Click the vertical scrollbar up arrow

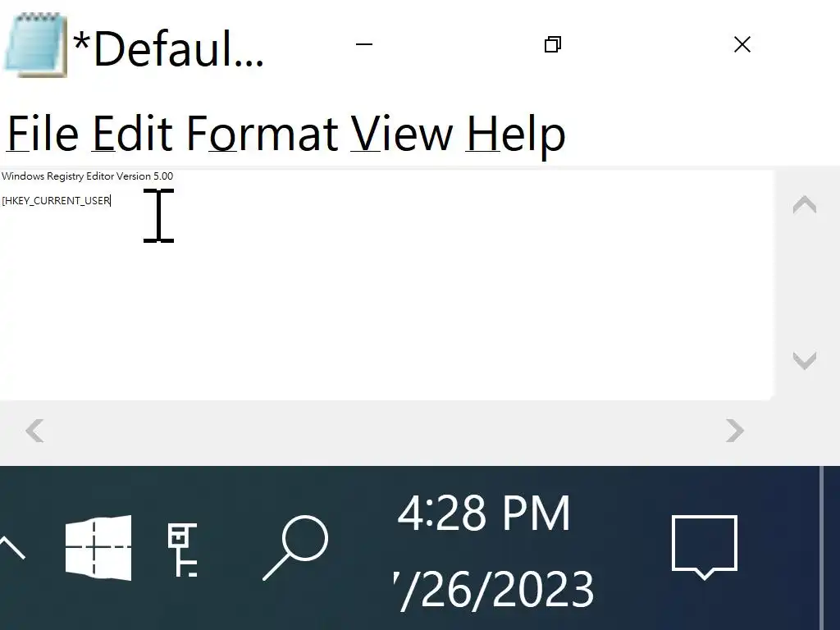coord(805,204)
